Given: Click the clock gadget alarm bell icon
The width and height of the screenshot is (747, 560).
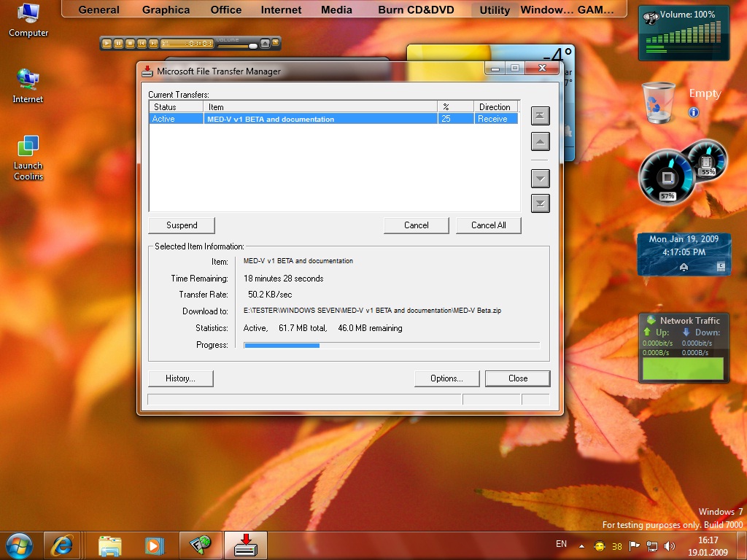Looking at the screenshot, I should (x=684, y=267).
